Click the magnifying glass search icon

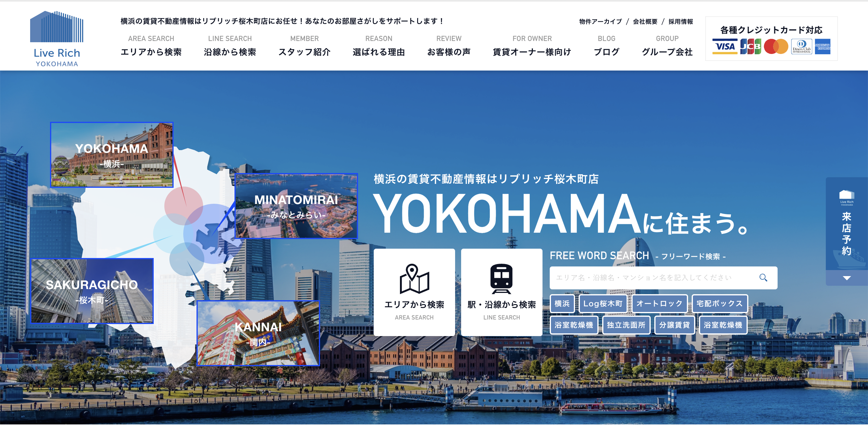(763, 277)
